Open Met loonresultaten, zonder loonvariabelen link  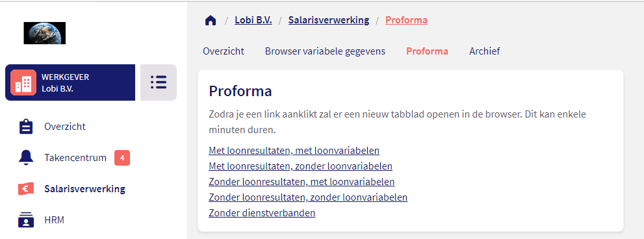coord(301,166)
